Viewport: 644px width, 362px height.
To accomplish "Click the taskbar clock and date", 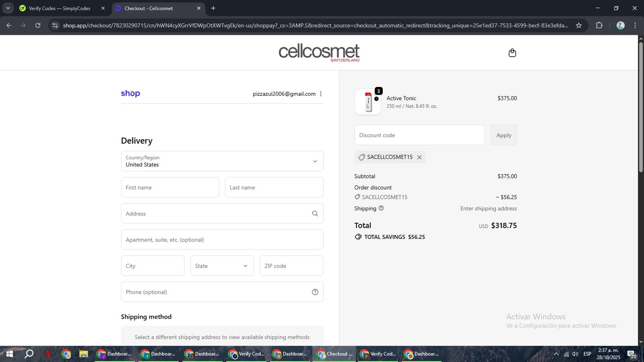I will [x=608, y=354].
